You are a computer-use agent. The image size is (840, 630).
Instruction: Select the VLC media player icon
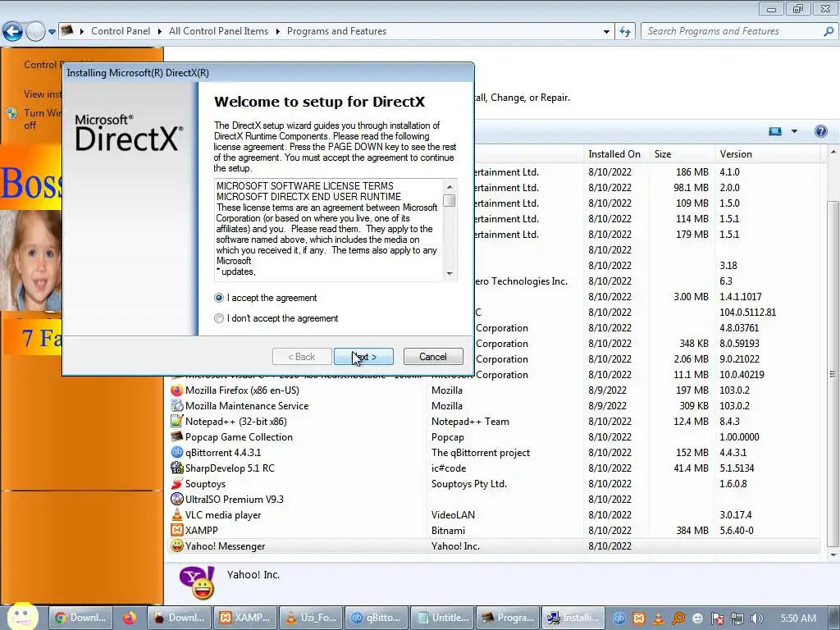pos(177,514)
